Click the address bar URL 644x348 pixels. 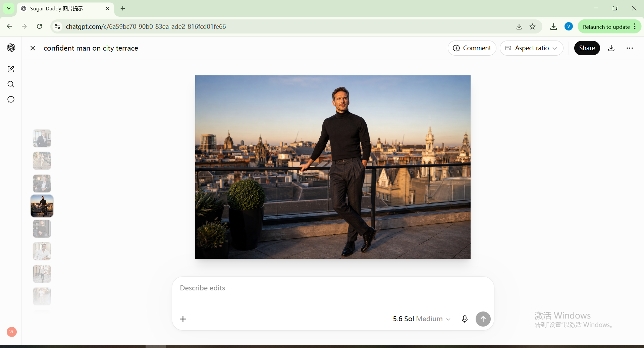tap(146, 26)
